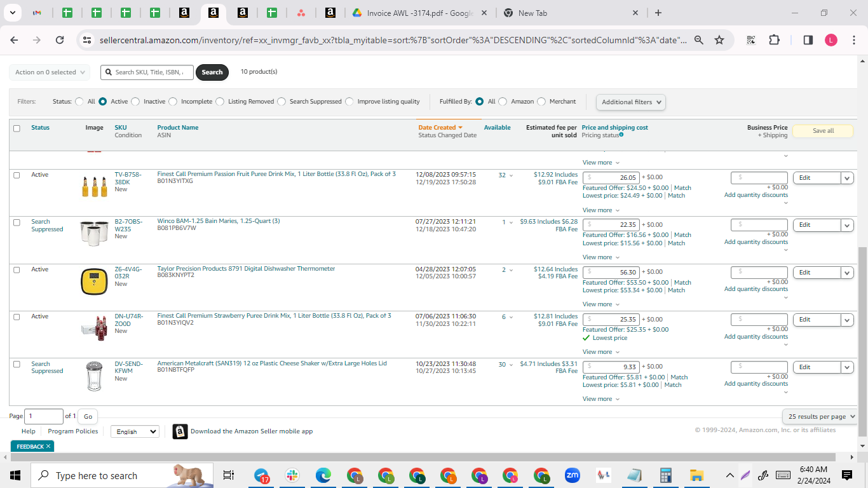Screen dimensions: 868x488
Task: Click Edit for the Strawberry Puree row
Action: [x=817, y=320]
